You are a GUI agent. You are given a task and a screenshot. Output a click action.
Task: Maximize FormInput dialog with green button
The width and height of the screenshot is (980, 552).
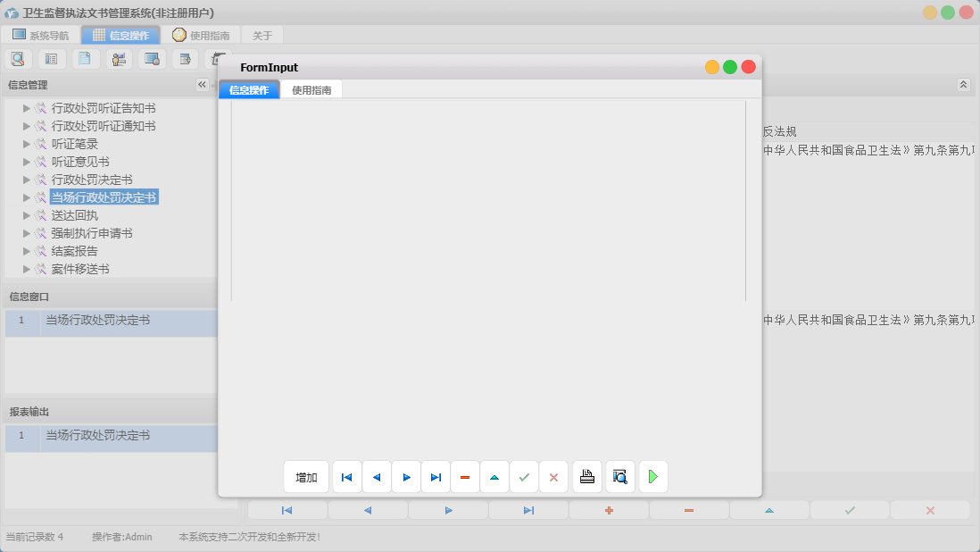coord(730,67)
